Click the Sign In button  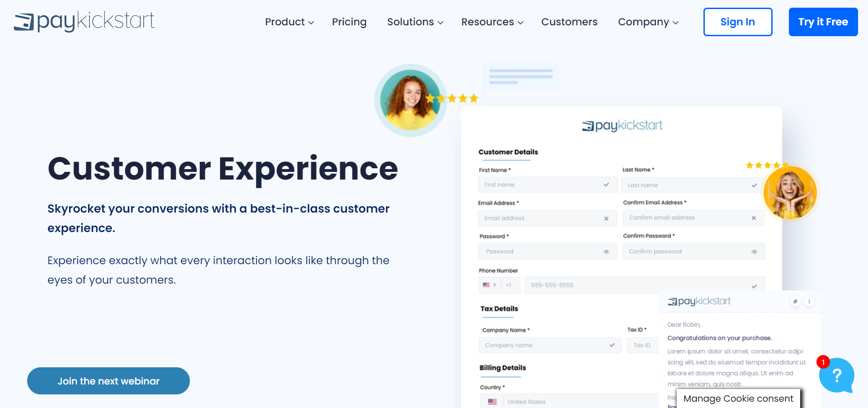(x=738, y=22)
